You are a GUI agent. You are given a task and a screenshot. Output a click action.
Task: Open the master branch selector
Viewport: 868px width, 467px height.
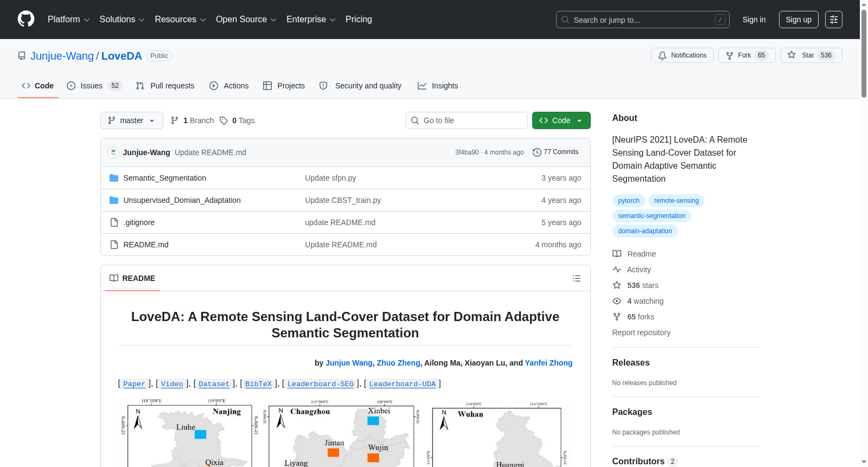click(132, 120)
